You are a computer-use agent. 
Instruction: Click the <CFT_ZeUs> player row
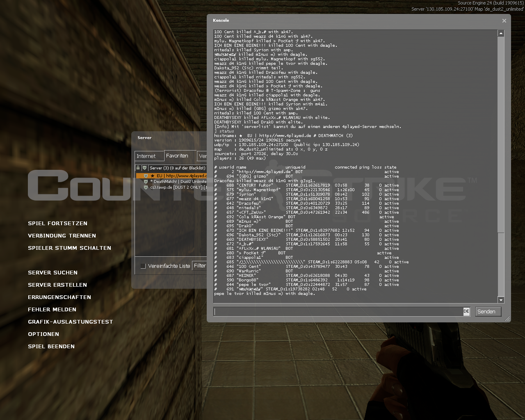(x=306, y=212)
